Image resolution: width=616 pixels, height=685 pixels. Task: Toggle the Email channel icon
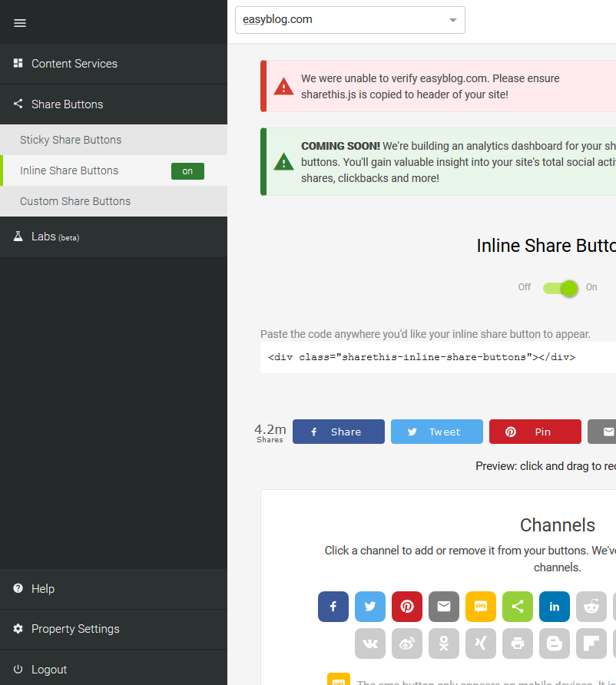point(444,607)
